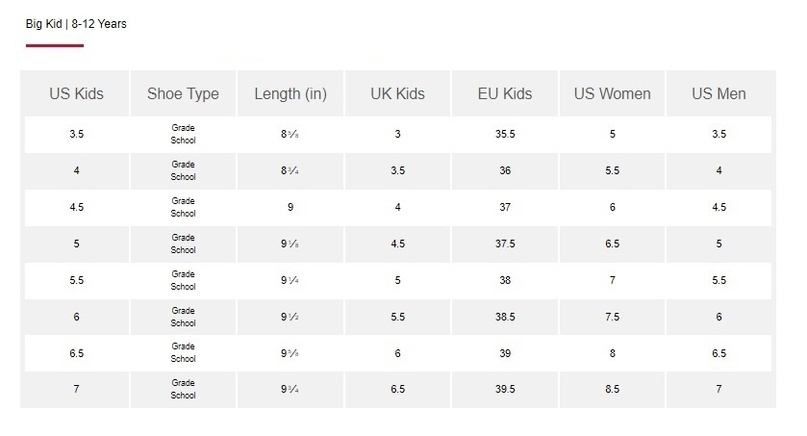Select the EU Kids column header
807x436 pixels.
tap(505, 94)
